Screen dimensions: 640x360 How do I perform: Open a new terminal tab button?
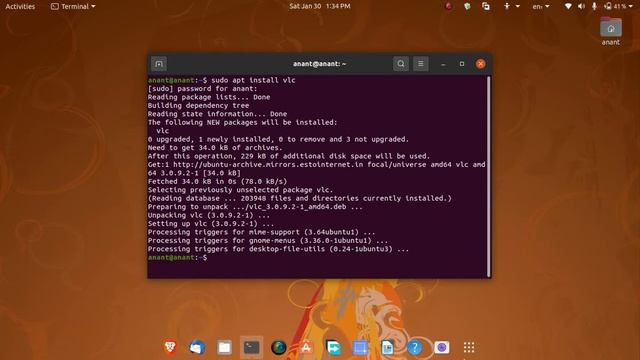point(159,64)
